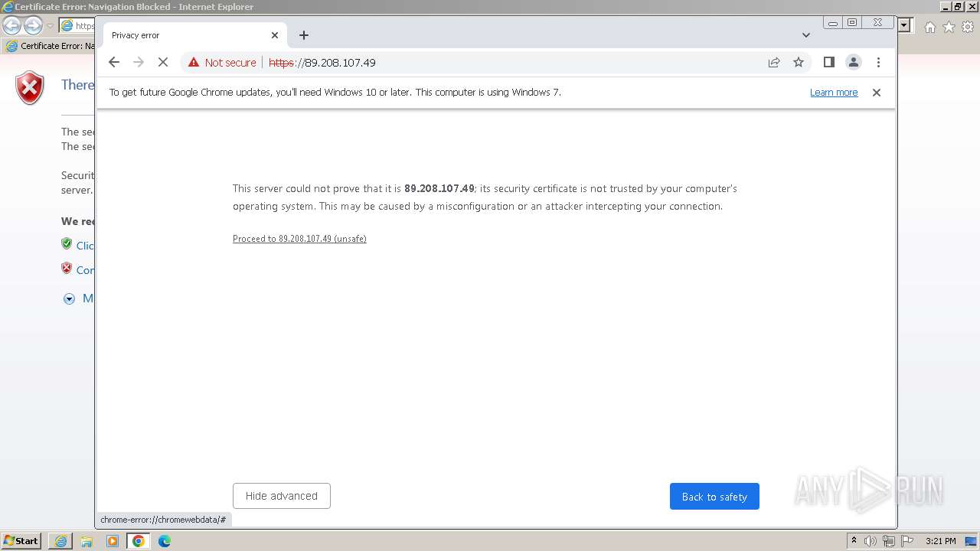Dismiss the Windows 7 update infobar
This screenshot has height=551, width=980.
point(877,93)
